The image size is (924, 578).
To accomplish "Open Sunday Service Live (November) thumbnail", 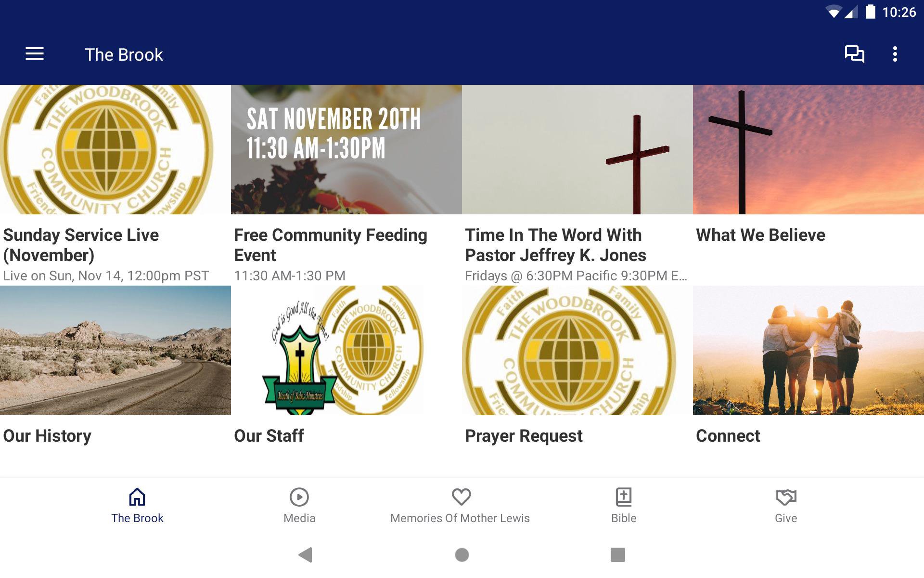I will (x=115, y=150).
